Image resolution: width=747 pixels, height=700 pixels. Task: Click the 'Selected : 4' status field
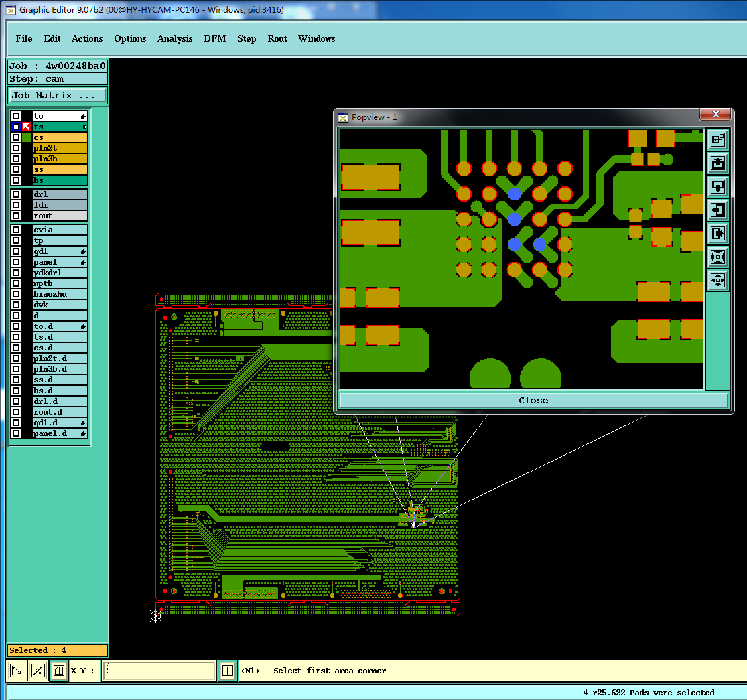(58, 650)
